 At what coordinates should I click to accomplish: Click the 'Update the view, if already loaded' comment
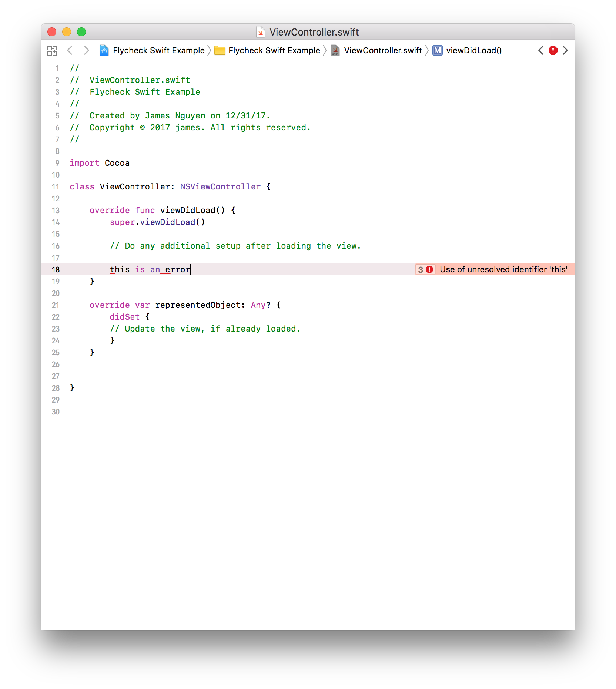pos(205,329)
